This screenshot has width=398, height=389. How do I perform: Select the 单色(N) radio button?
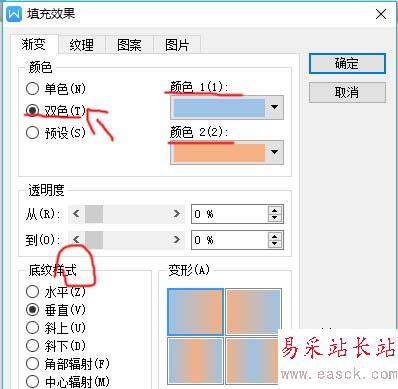[x=32, y=89]
